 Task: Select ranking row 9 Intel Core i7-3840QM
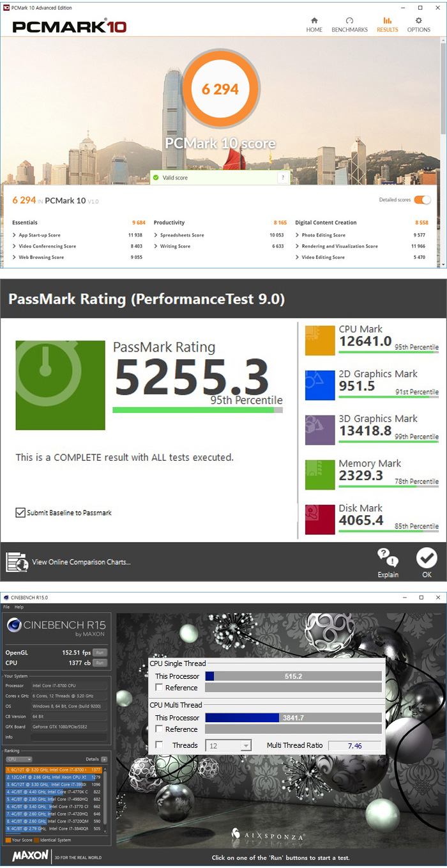click(x=54, y=828)
